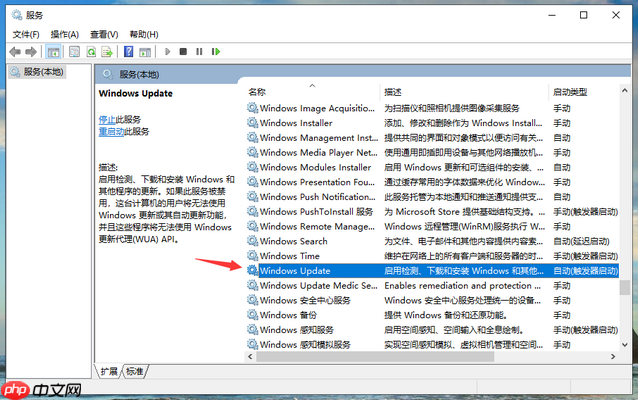This screenshot has width=638, height=400.
Task: Open the Properties toolbar icon
Action: [74, 52]
